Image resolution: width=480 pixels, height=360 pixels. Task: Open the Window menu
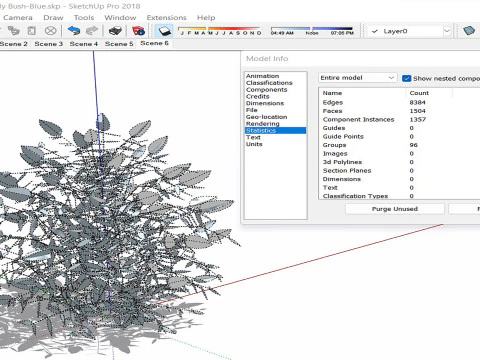pos(120,18)
